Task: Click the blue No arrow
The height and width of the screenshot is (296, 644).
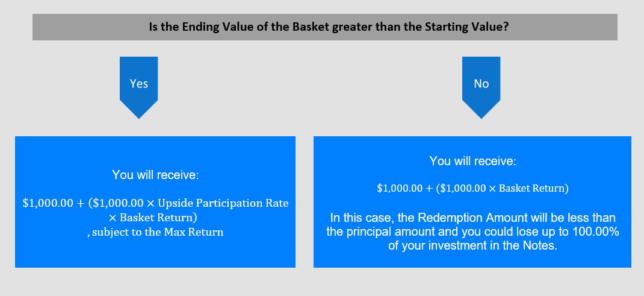Action: pos(481,87)
